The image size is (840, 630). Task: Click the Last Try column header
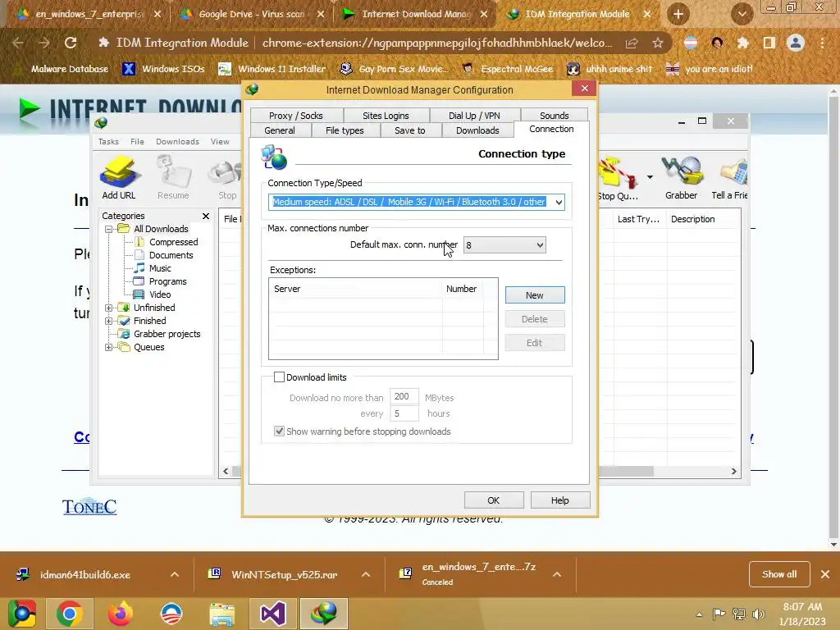[640, 219]
